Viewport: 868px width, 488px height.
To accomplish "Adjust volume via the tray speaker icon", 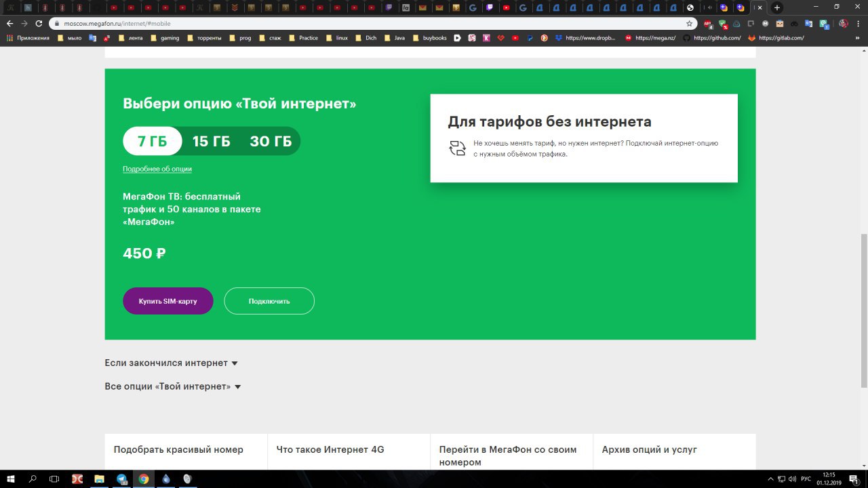I will click(793, 479).
